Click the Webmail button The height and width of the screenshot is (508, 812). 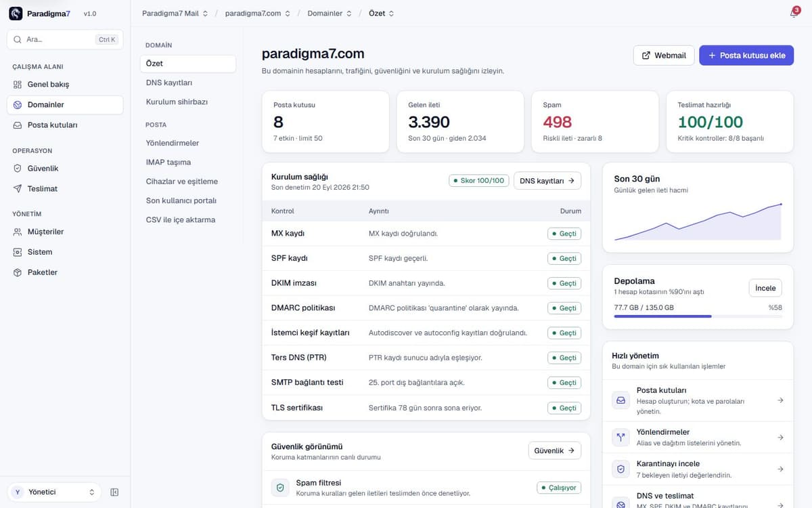[663, 56]
